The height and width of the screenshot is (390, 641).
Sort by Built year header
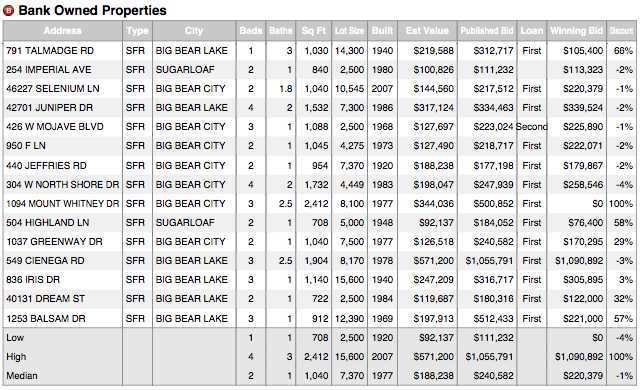(x=382, y=31)
